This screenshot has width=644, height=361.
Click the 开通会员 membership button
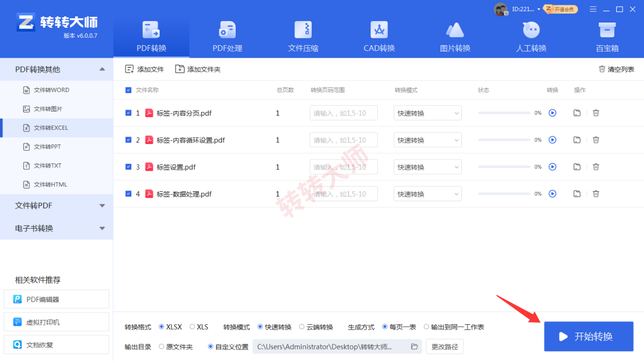click(561, 9)
